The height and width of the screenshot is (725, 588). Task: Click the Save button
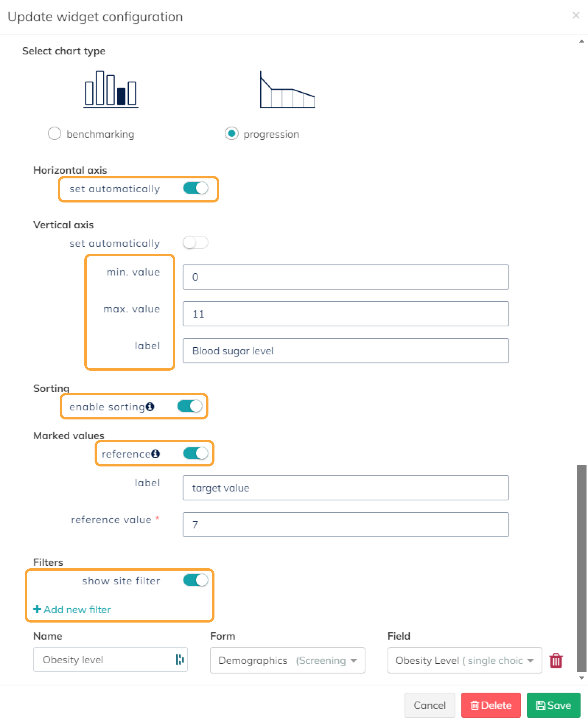click(553, 705)
